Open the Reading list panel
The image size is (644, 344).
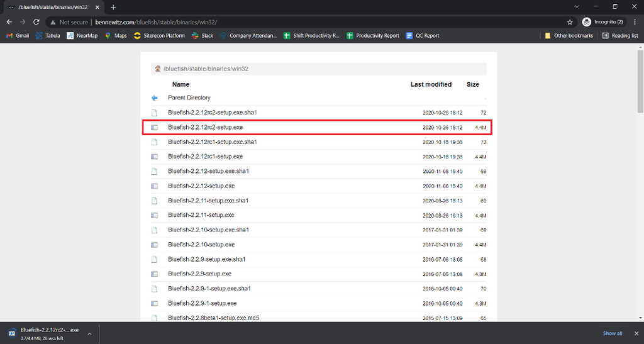[x=620, y=36]
